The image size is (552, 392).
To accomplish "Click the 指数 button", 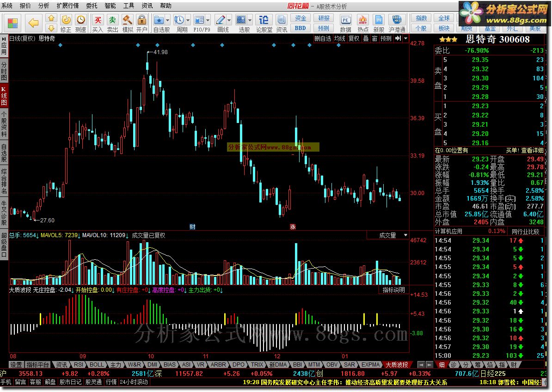I will [x=421, y=18].
